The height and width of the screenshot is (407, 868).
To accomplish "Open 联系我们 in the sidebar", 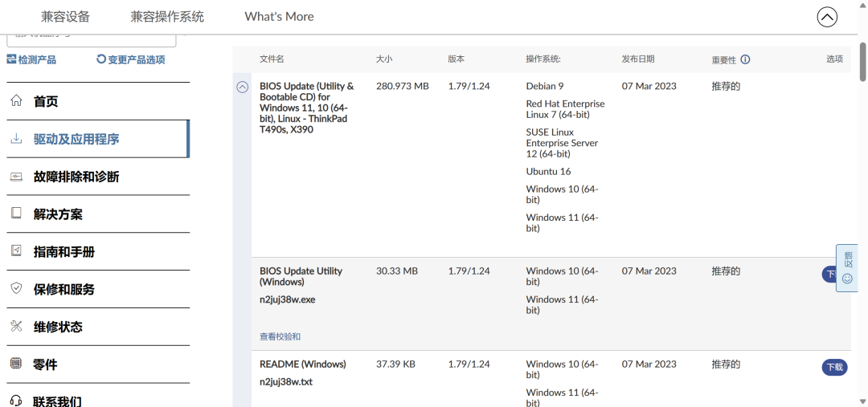I will (98, 396).
